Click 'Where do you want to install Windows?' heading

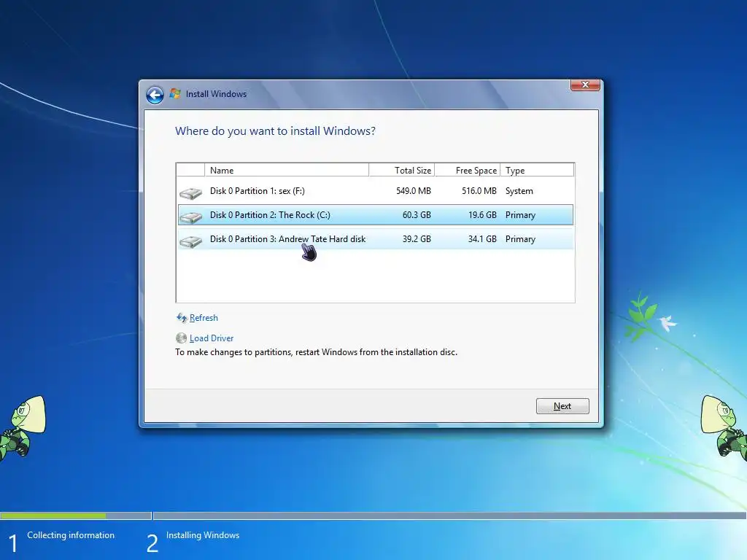tap(275, 131)
